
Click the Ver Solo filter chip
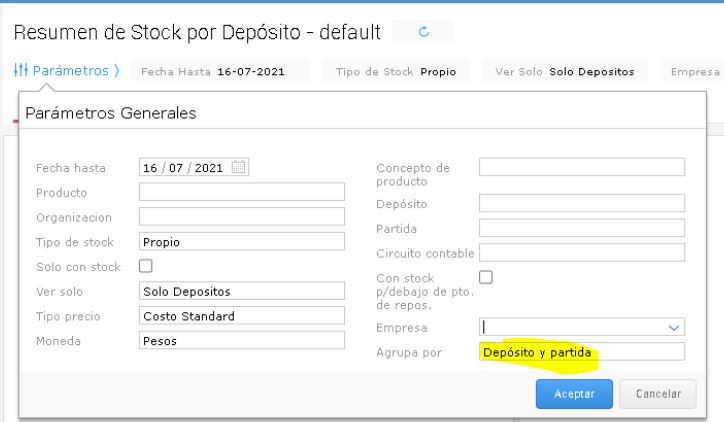(565, 72)
